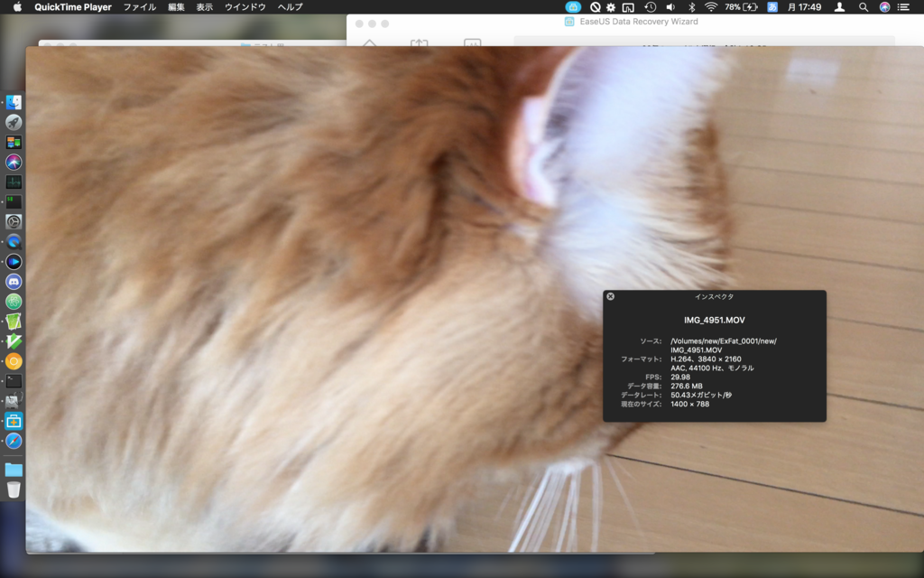Open Notification Center list icon
The image size is (924, 578).
pyautogui.click(x=902, y=7)
